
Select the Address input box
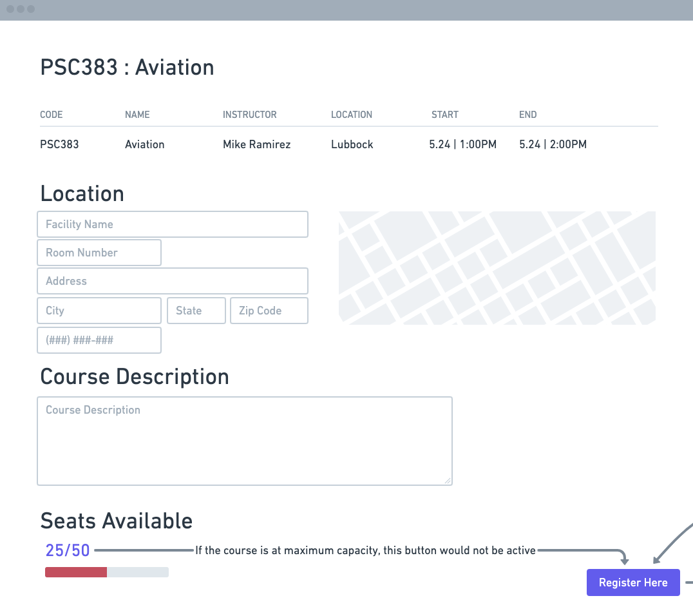point(173,281)
